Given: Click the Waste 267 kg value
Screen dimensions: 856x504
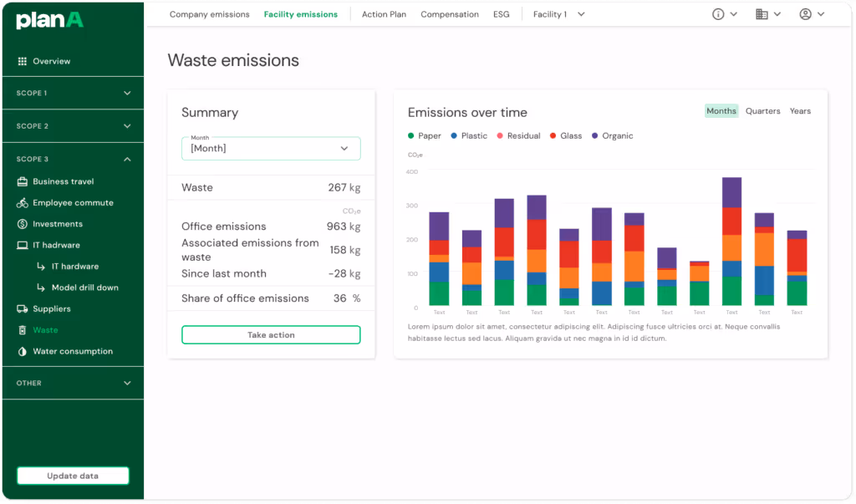Looking at the screenshot, I should (x=344, y=187).
